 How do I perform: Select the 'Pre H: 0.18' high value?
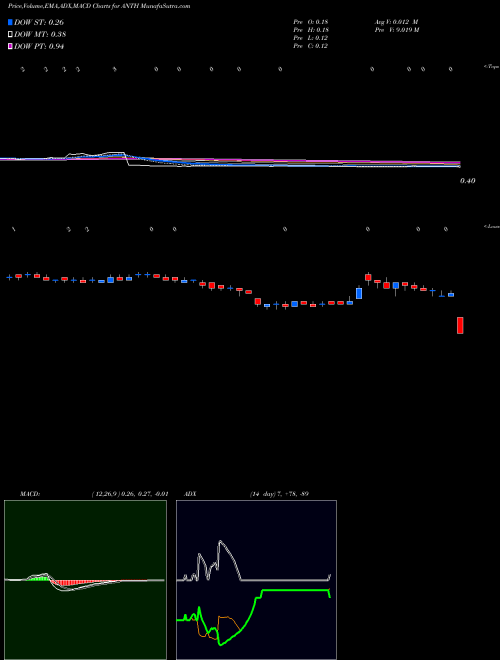pyautogui.click(x=311, y=30)
